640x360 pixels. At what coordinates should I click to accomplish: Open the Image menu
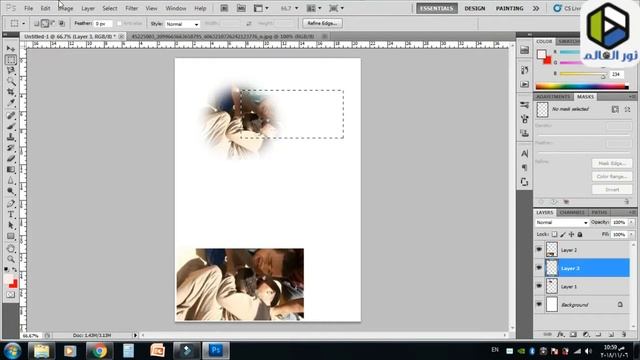pos(65,8)
